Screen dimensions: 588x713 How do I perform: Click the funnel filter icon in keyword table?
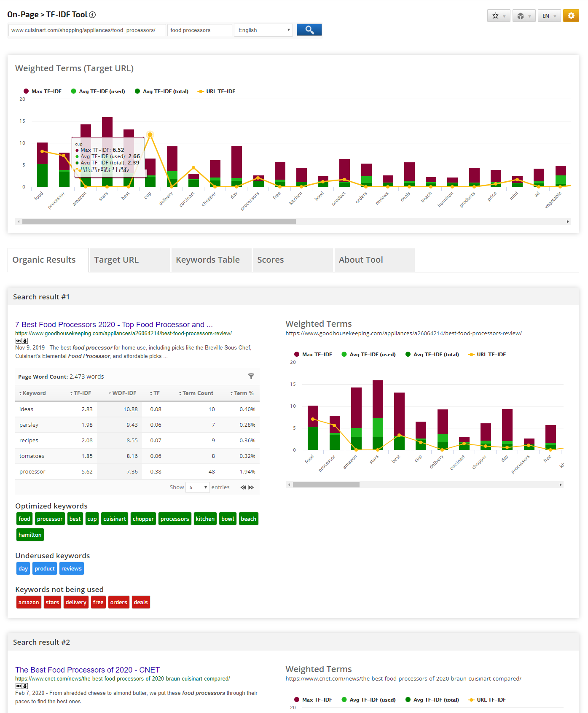point(251,376)
